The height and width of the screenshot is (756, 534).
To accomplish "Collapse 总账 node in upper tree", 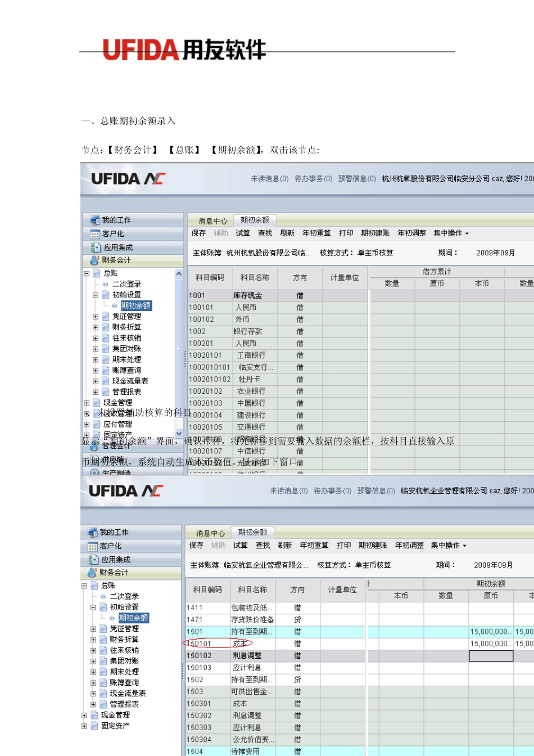I will coord(87,274).
